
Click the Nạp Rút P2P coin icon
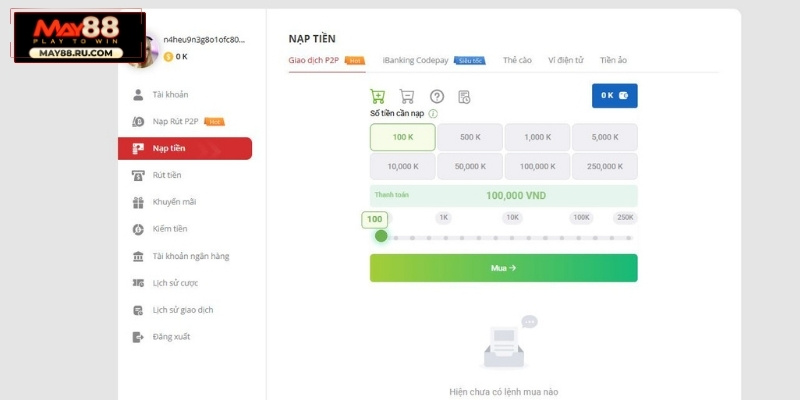point(138,121)
